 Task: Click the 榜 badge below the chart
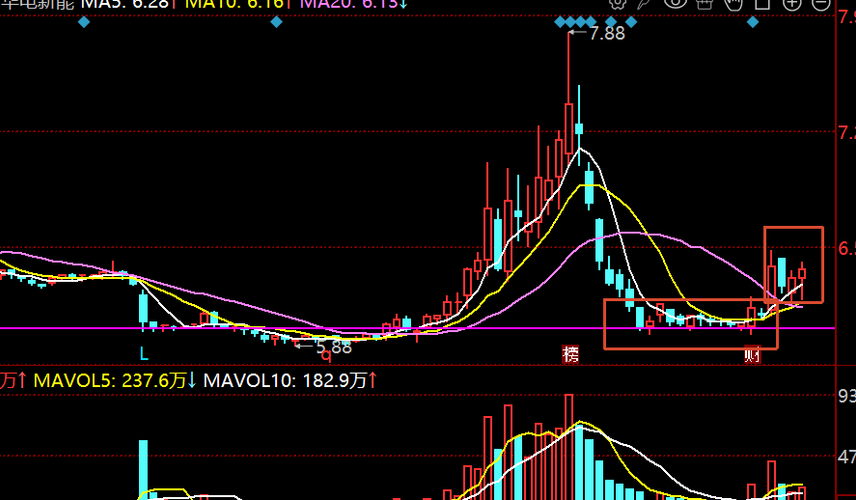pyautogui.click(x=570, y=355)
